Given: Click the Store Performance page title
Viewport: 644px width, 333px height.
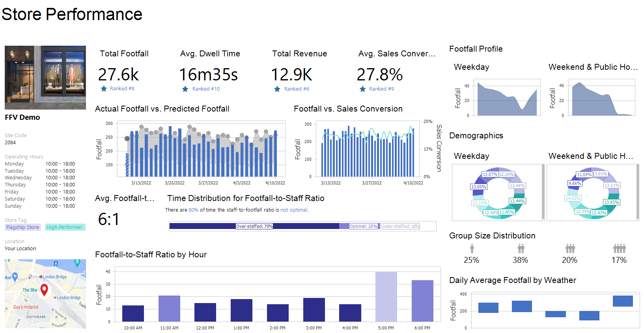Looking at the screenshot, I should tap(72, 14).
